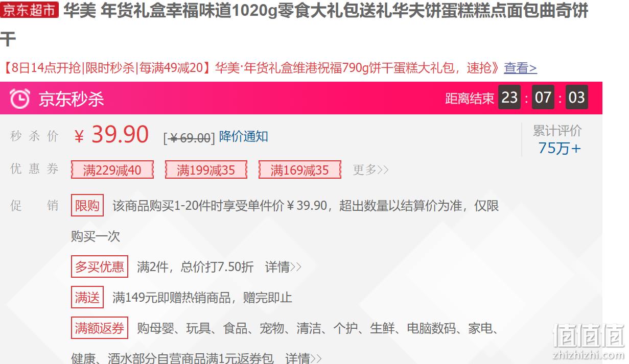The height and width of the screenshot is (364, 629).
Task: Click the 限购 promotion tag
Action: [87, 206]
